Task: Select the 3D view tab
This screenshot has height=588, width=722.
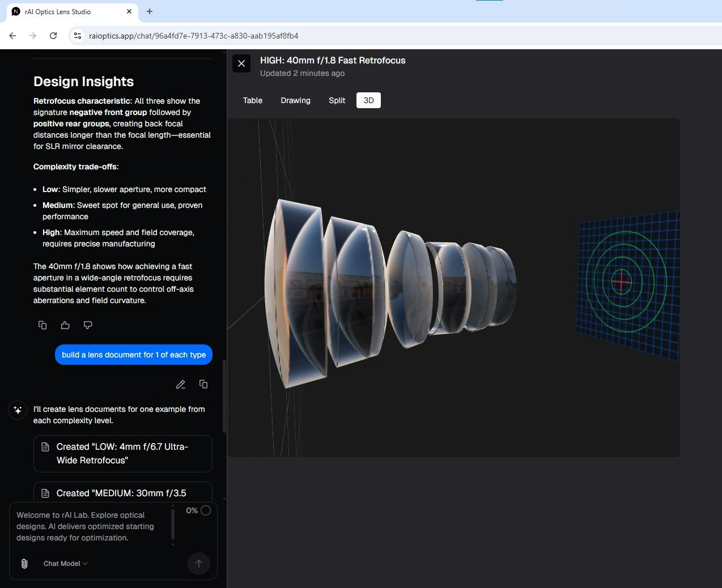Action: tap(368, 100)
